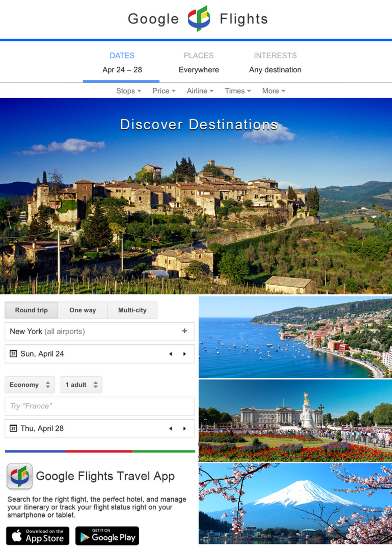Open the Tuscan hilltop village hero image
The image size is (392, 550).
click(196, 196)
